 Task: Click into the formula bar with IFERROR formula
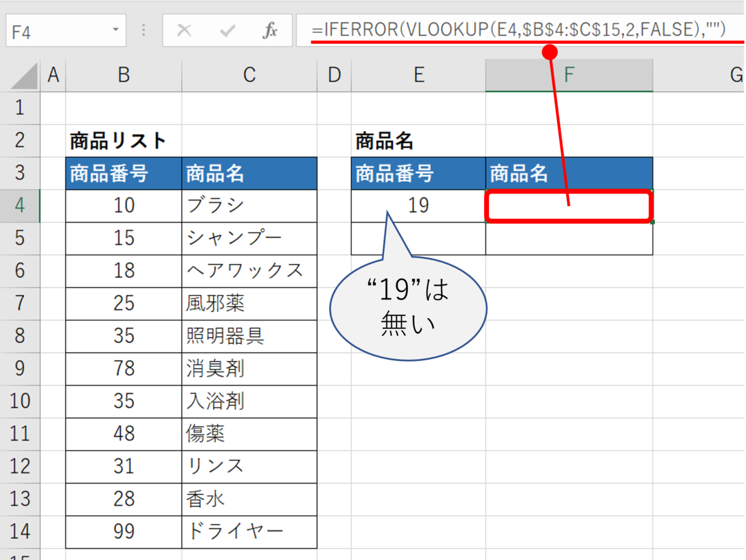tap(520, 30)
